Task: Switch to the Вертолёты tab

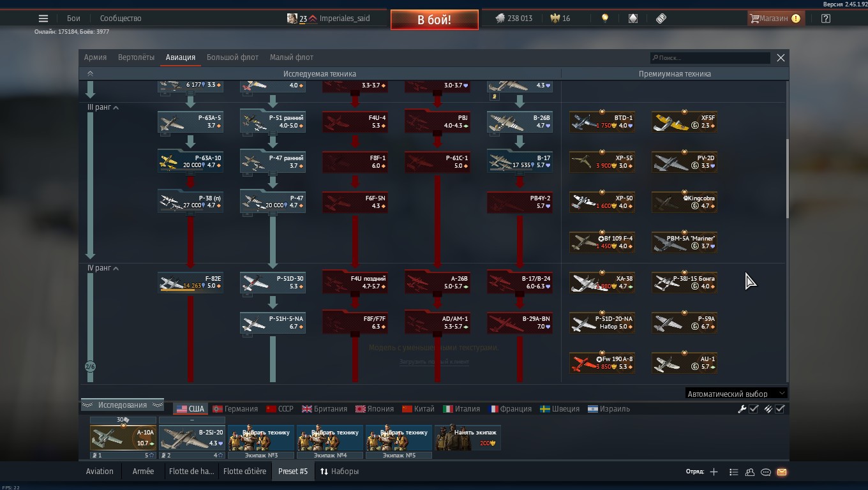Action: 136,57
